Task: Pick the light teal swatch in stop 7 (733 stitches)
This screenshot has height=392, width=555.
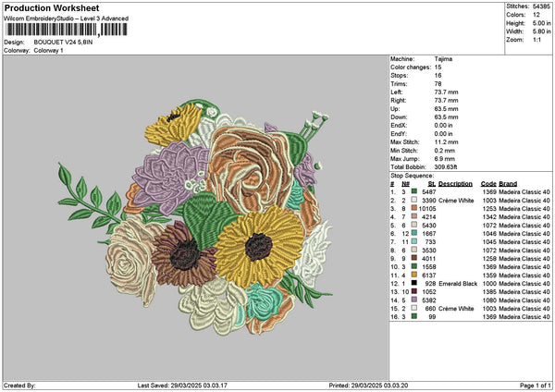Action: [413, 241]
